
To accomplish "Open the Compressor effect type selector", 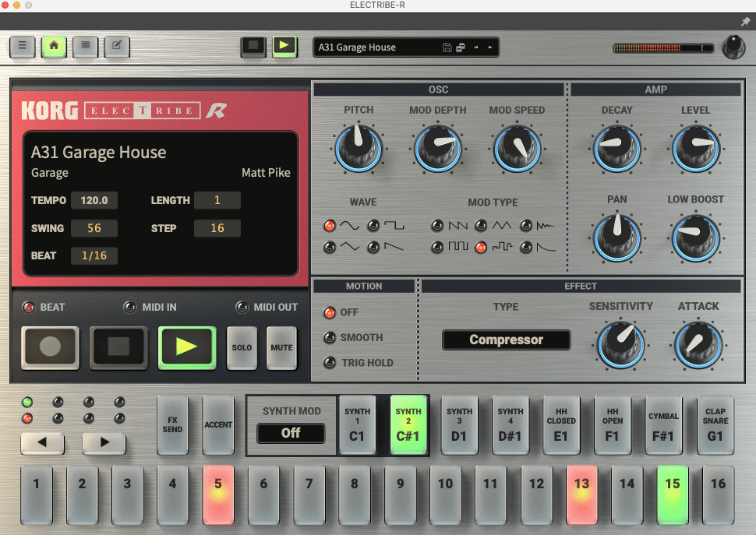I will click(506, 340).
